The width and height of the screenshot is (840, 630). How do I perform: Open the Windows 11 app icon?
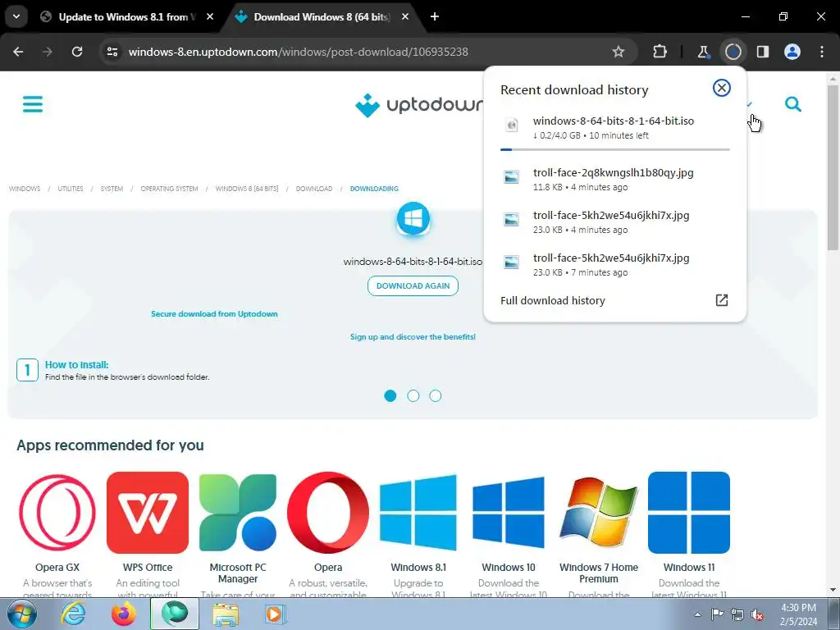click(x=689, y=513)
